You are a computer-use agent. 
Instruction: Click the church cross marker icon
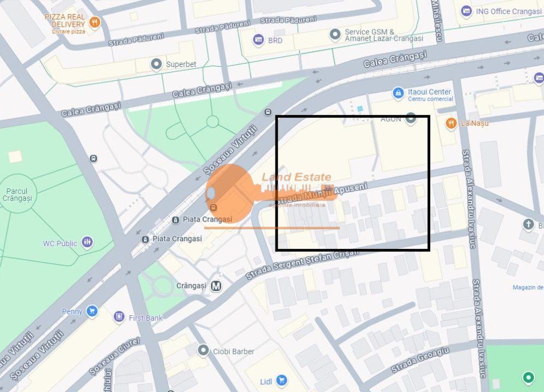click(528, 224)
